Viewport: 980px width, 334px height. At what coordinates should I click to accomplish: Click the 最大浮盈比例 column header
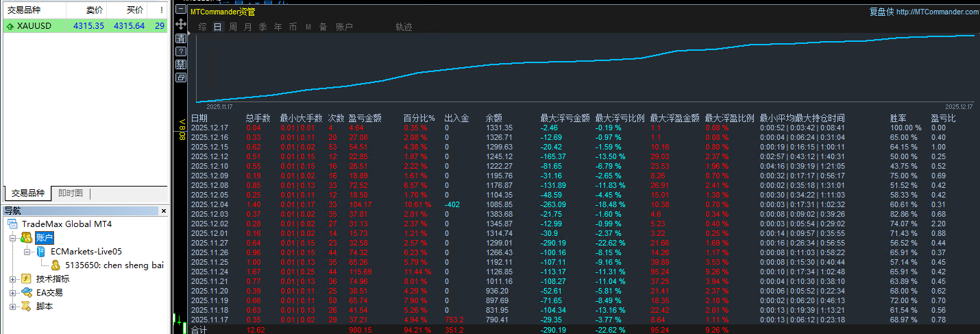[730, 118]
